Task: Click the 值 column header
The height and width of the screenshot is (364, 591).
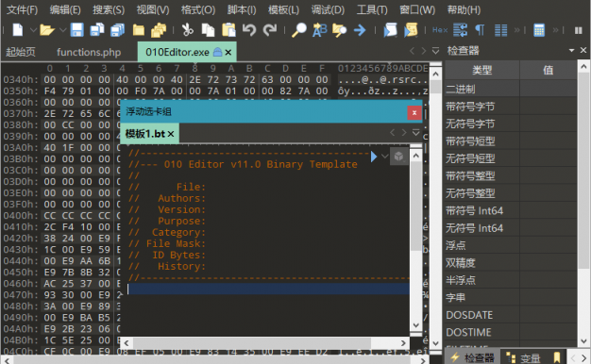Action: [548, 70]
